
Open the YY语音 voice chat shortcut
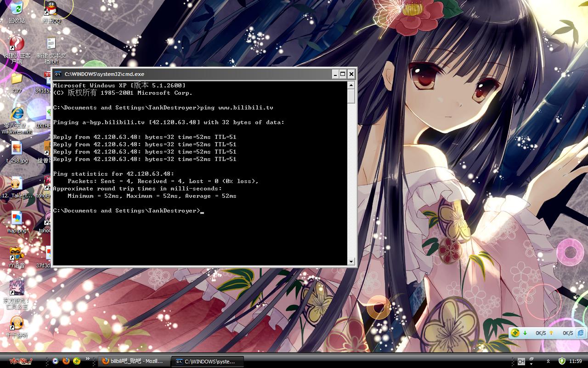[x=17, y=254]
